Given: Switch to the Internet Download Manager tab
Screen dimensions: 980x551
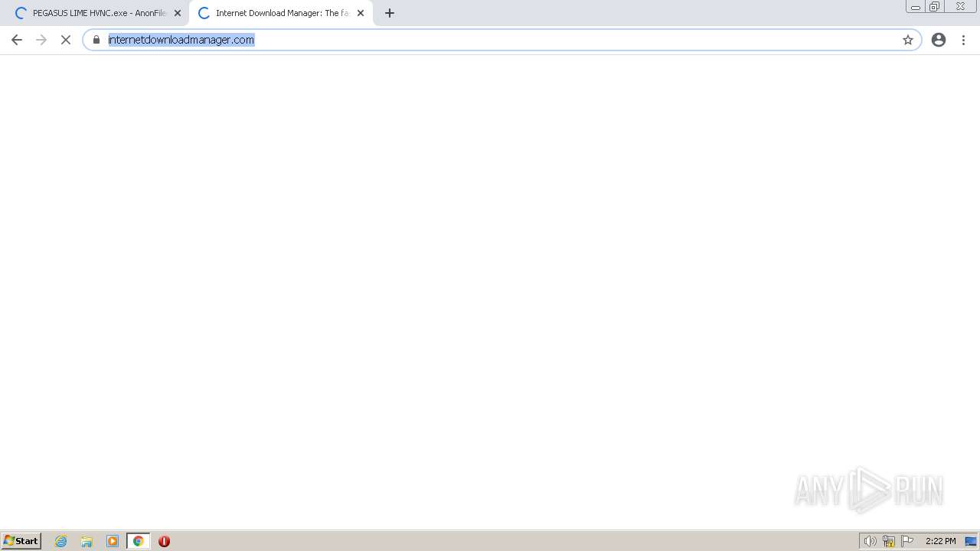Looking at the screenshot, I should pos(280,13).
